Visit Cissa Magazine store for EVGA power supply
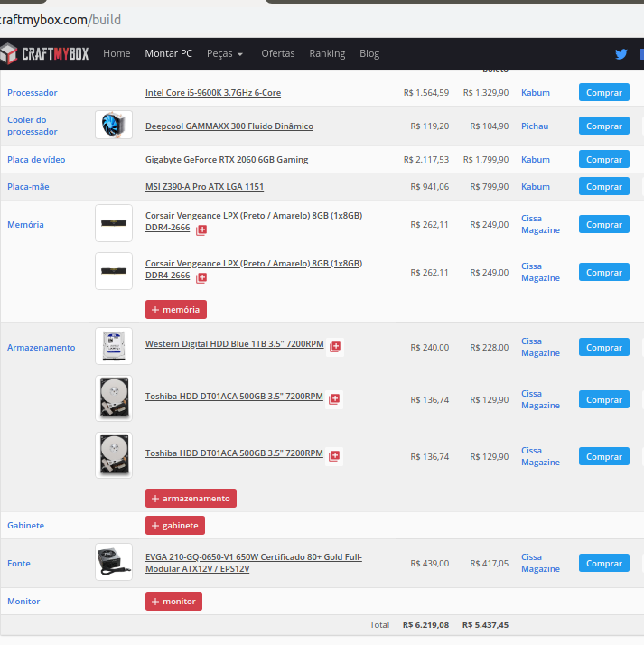The height and width of the screenshot is (645, 644). coord(540,563)
